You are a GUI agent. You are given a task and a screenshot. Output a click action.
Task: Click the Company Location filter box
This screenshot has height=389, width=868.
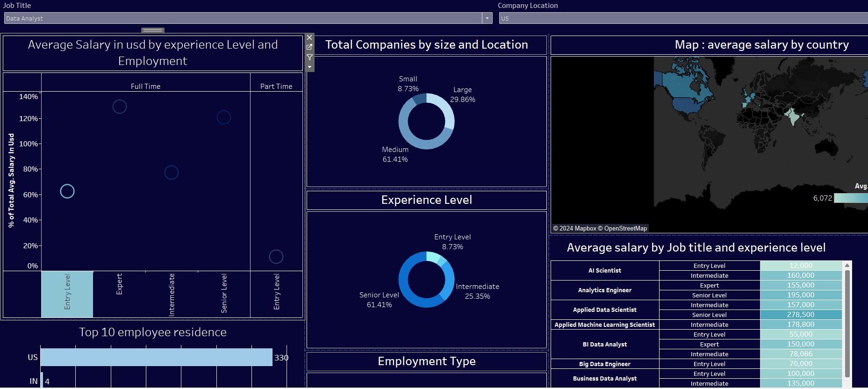(682, 18)
